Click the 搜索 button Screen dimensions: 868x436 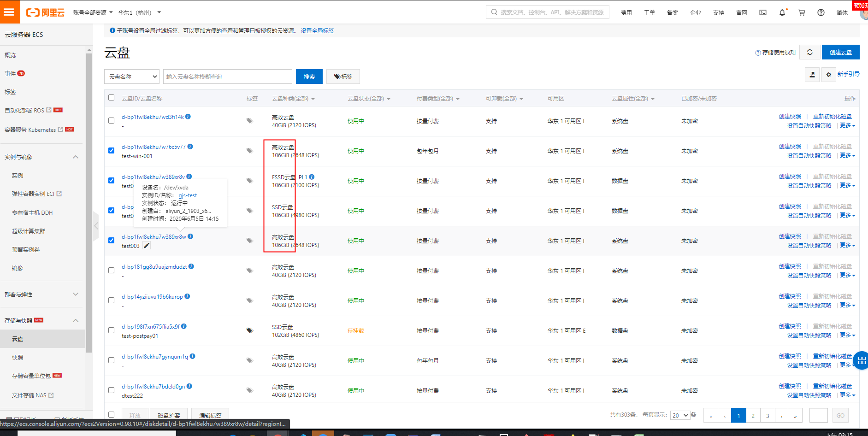[x=309, y=77]
